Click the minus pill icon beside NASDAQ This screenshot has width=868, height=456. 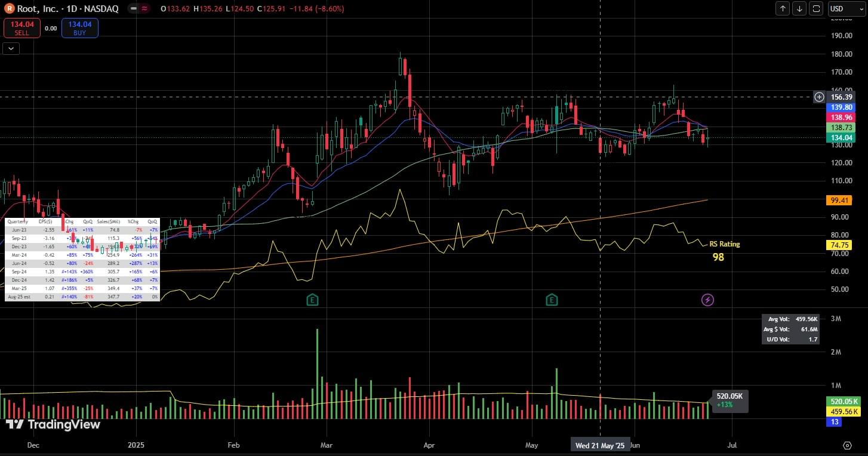[x=134, y=9]
